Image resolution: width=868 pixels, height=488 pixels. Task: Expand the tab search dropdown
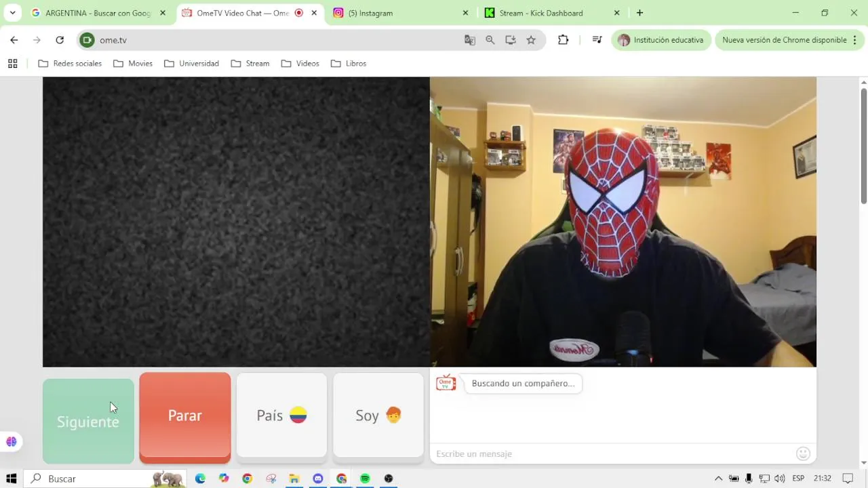pos(12,13)
